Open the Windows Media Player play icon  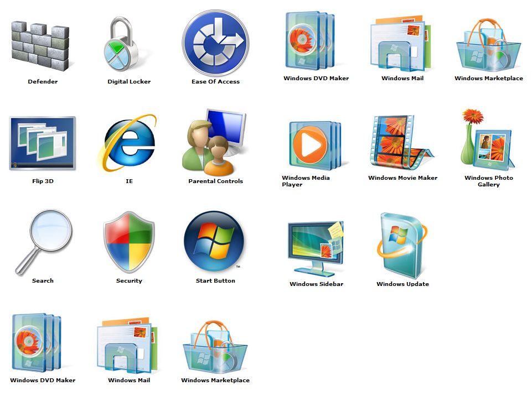(x=315, y=145)
